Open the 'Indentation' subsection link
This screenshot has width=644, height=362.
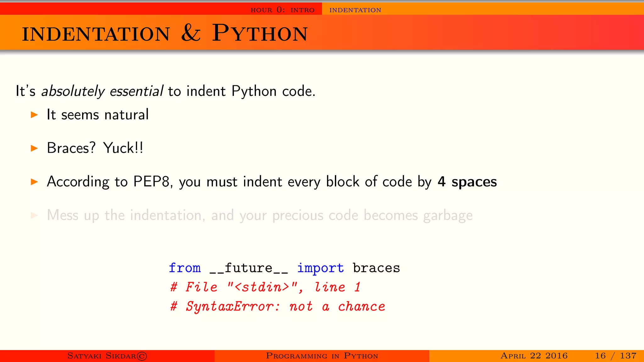pos(355,10)
